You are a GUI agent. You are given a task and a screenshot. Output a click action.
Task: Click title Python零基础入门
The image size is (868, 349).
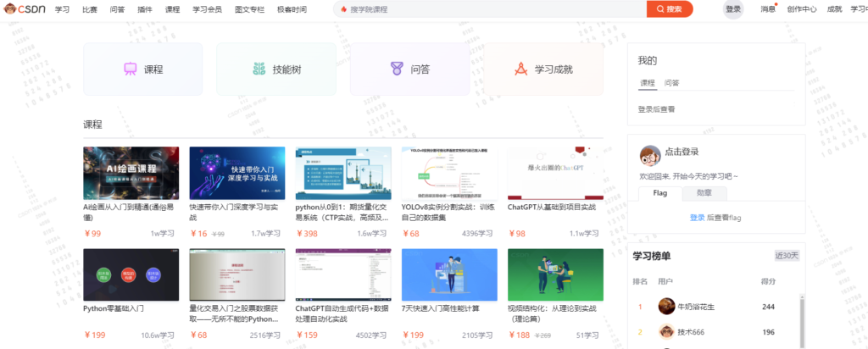[x=114, y=308]
